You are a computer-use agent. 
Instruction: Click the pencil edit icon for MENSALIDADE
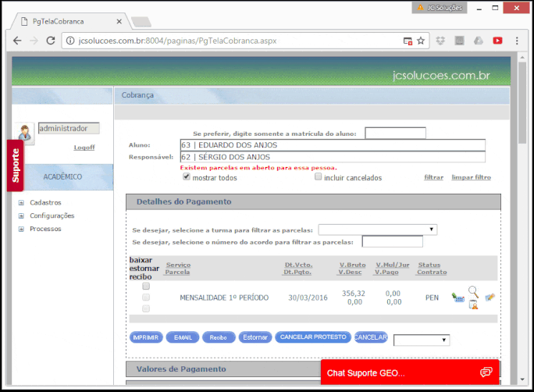(489, 298)
